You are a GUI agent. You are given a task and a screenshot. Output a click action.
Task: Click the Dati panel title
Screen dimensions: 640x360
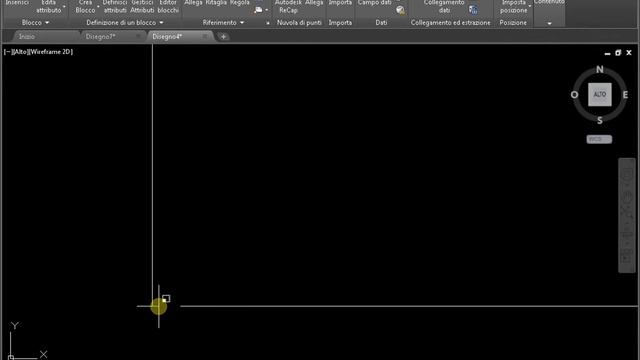[x=381, y=23]
